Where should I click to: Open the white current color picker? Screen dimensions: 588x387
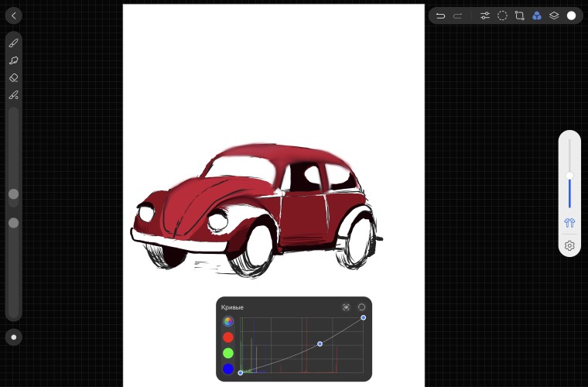pyautogui.click(x=571, y=15)
